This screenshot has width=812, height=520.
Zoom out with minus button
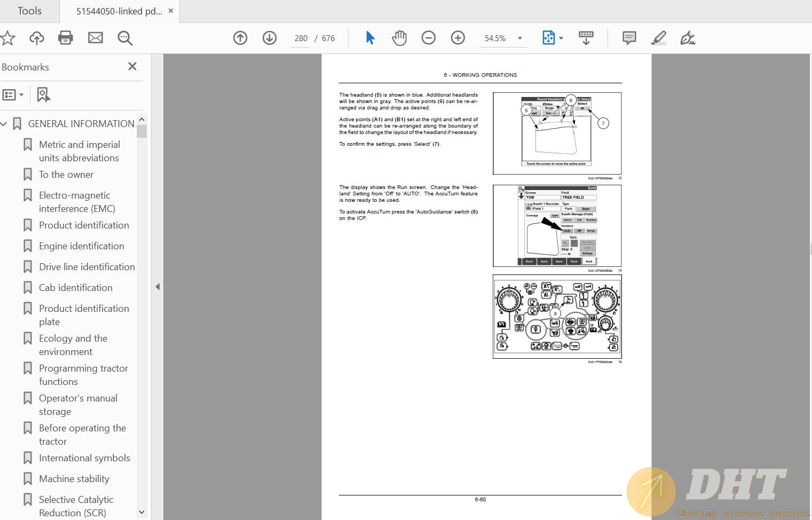(x=428, y=38)
